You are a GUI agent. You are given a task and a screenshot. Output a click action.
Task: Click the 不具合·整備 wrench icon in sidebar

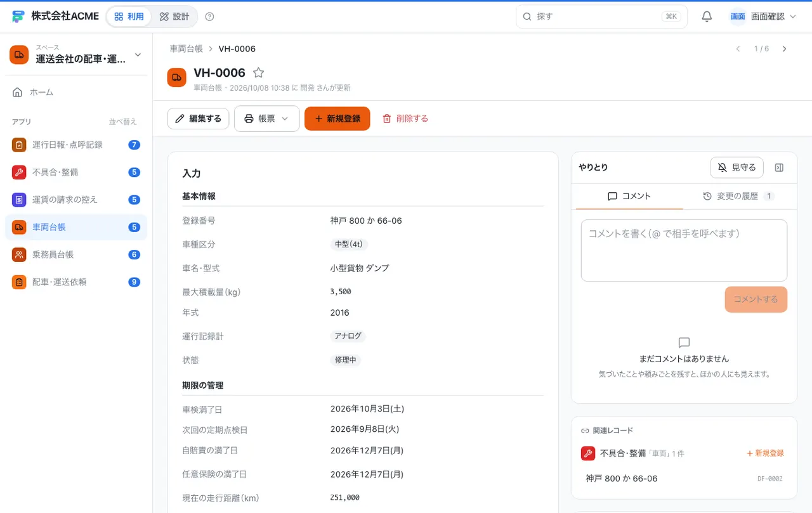tap(19, 172)
